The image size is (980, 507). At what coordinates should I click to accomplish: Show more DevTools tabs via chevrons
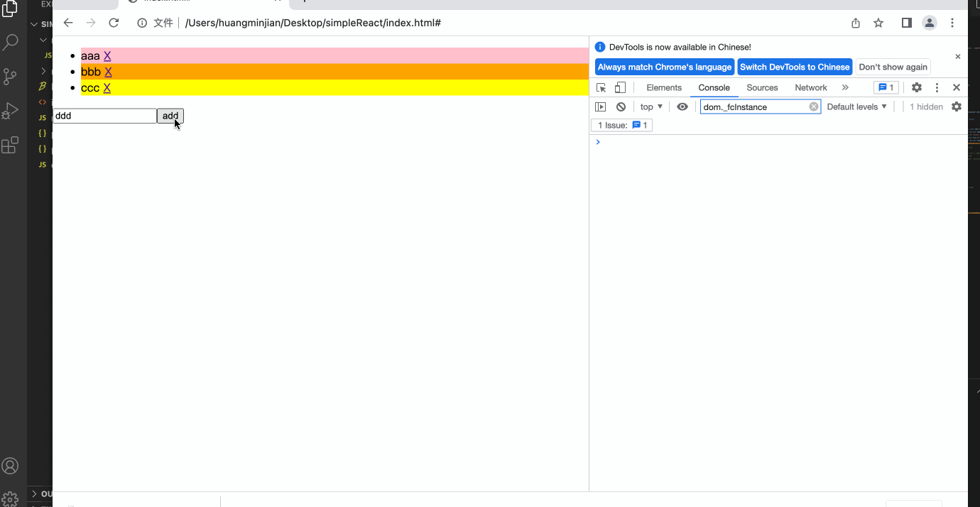click(845, 87)
